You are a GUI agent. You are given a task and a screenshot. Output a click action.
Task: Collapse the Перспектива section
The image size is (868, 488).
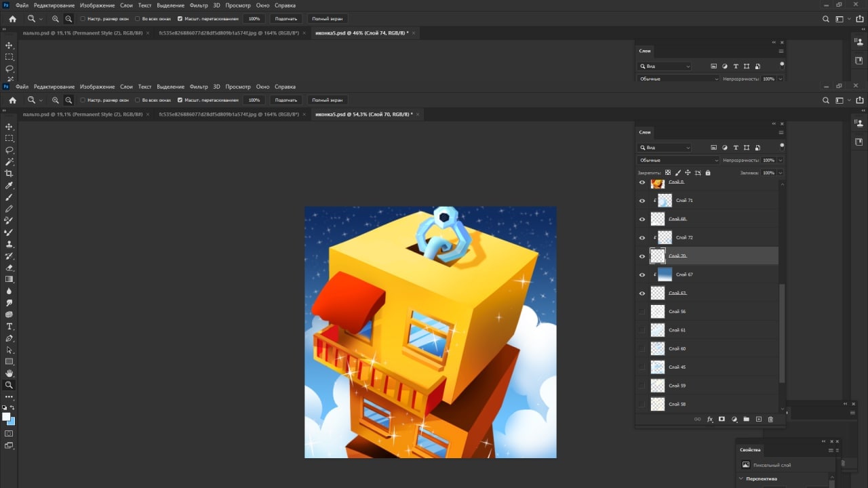(741, 479)
